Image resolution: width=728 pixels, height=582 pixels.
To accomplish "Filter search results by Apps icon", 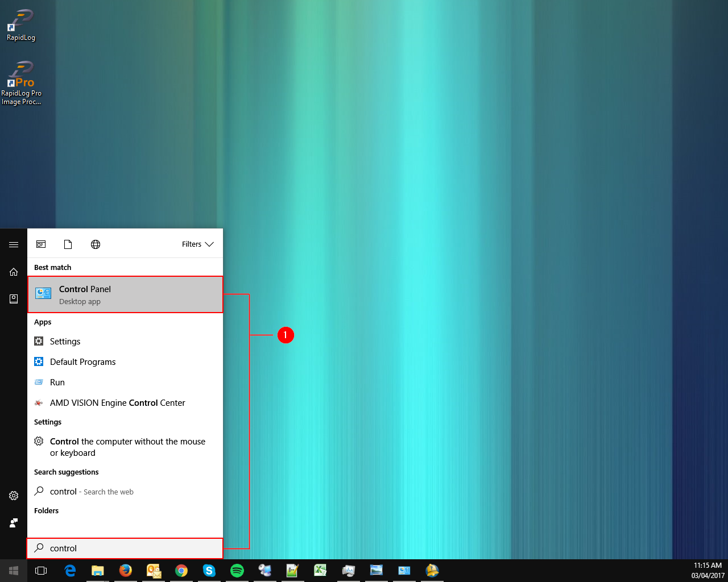I will [x=41, y=244].
